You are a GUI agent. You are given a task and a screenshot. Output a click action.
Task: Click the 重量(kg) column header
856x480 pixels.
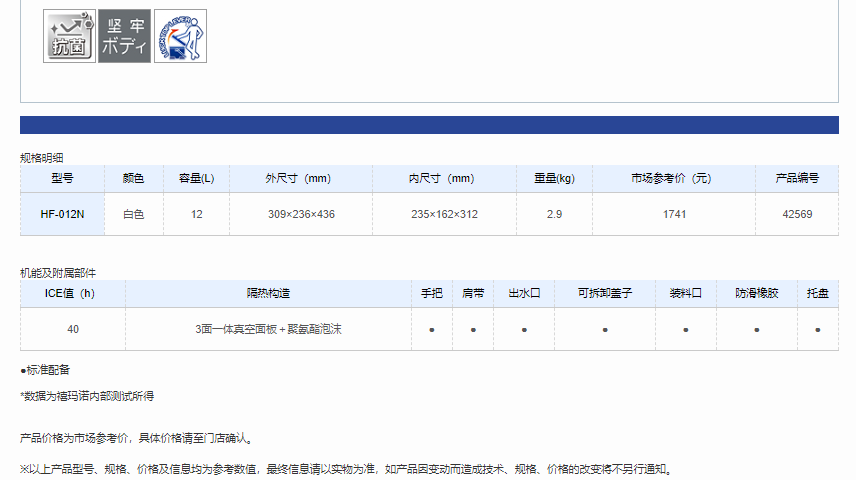point(554,178)
